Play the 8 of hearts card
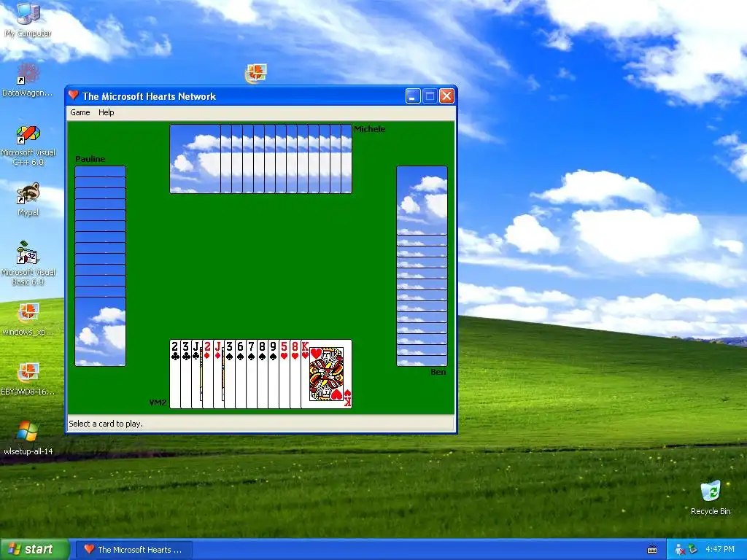 pyautogui.click(x=295, y=374)
